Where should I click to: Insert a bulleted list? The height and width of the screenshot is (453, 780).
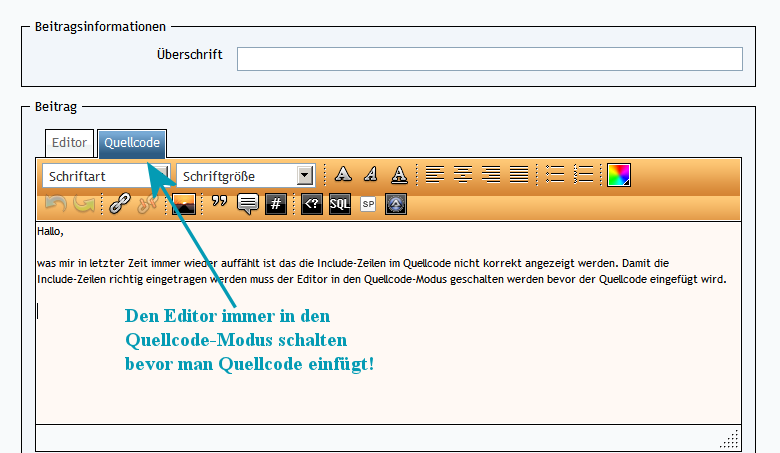click(x=555, y=175)
